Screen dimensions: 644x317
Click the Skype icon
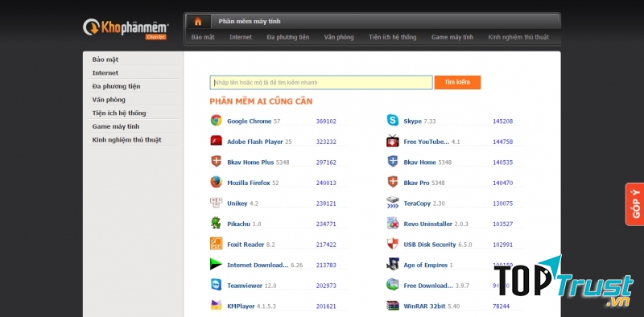(393, 121)
